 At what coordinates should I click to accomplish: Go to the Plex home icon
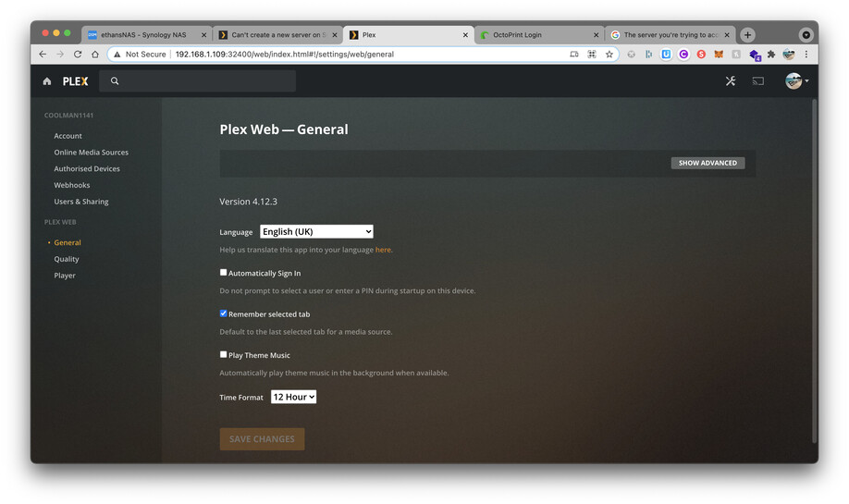tap(47, 81)
